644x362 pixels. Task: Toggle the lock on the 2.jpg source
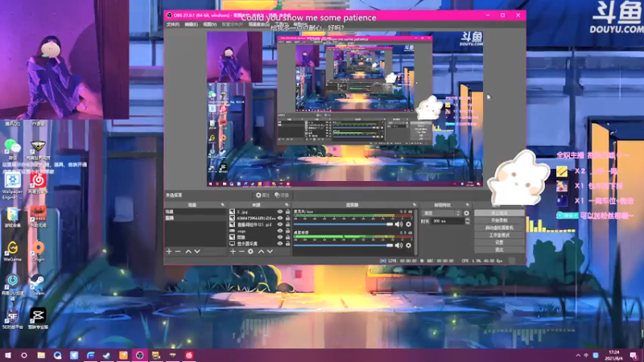click(287, 212)
